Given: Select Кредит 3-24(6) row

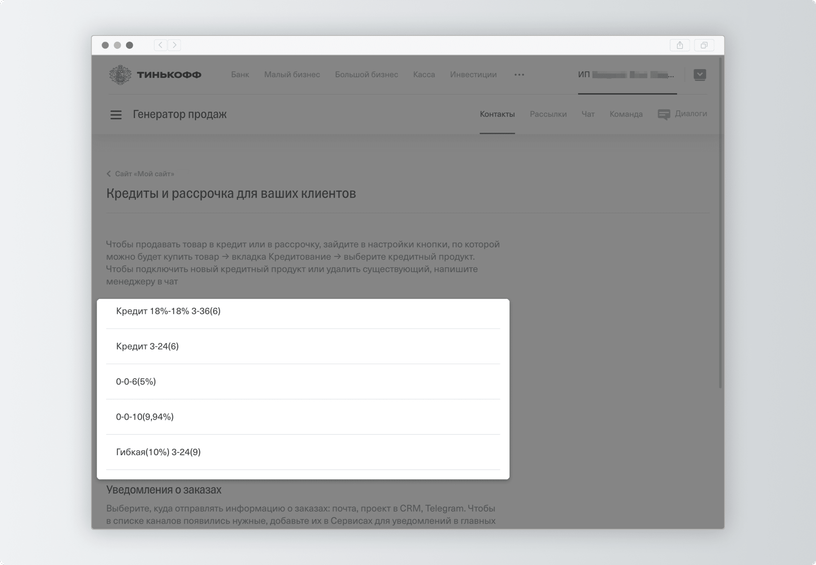Looking at the screenshot, I should (303, 346).
